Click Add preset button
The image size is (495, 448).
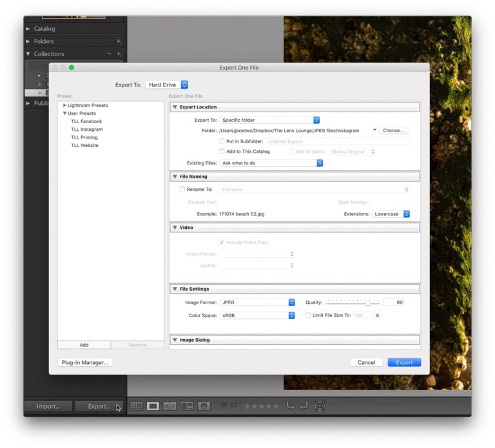point(84,345)
